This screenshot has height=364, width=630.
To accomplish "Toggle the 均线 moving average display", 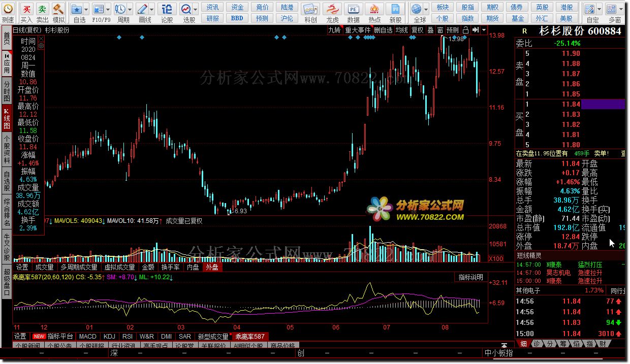I will 402,30.
